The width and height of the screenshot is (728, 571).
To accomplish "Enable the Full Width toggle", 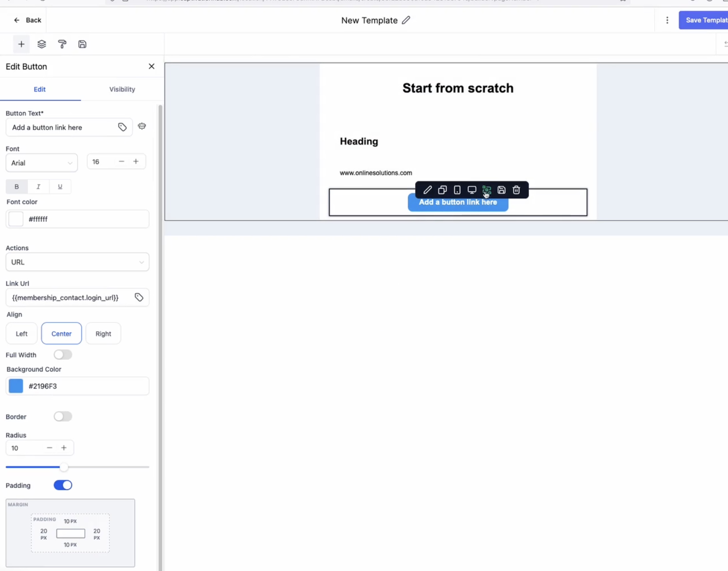I will point(63,354).
